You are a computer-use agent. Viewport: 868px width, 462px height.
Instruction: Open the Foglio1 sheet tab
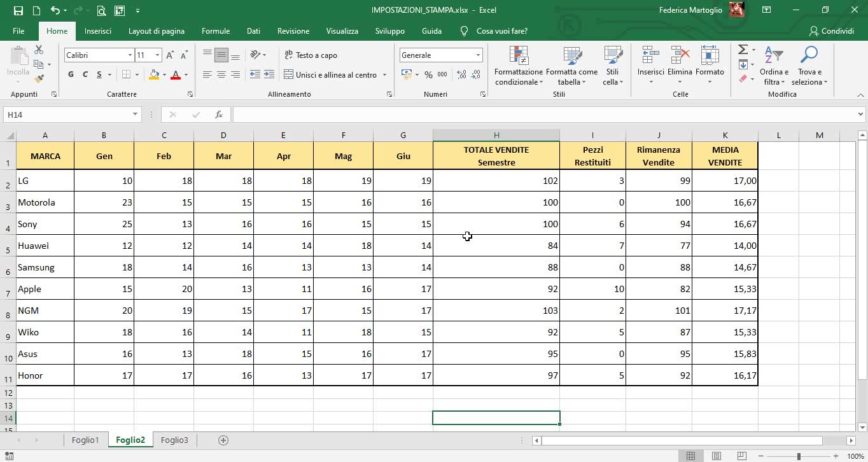point(85,440)
